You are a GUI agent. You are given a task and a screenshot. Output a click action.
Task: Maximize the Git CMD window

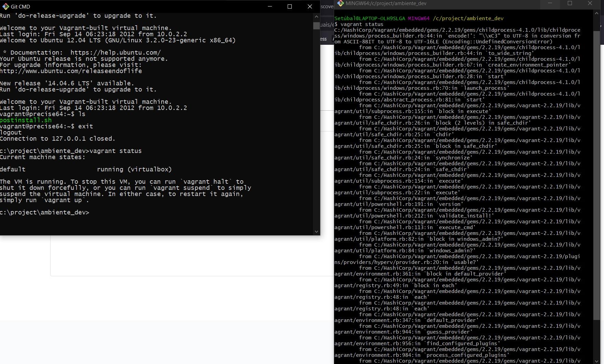(x=289, y=6)
